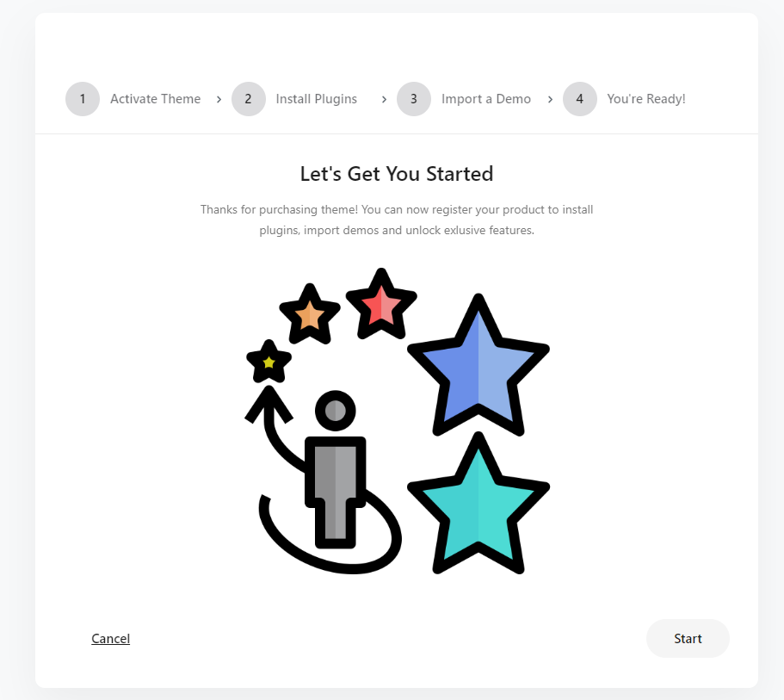
Task: Click chevron after Install Plugins
Action: click(384, 100)
